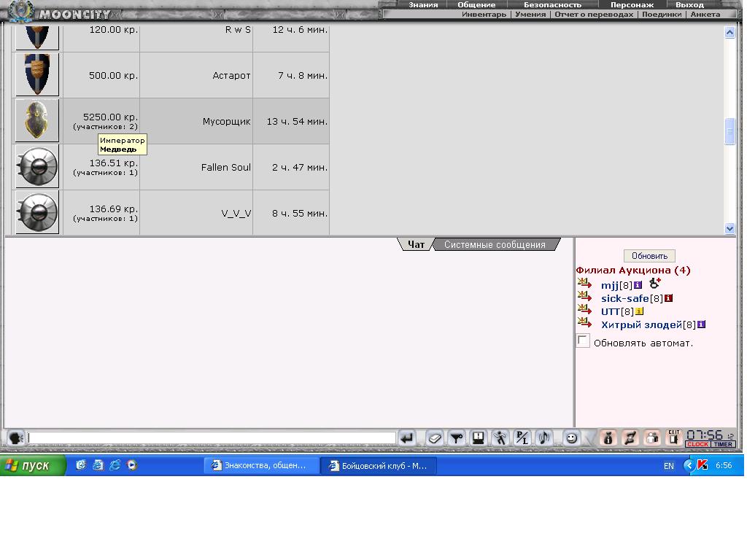The image size is (747, 560).
Task: Toggle the P/L translit icon
Action: coord(522,438)
